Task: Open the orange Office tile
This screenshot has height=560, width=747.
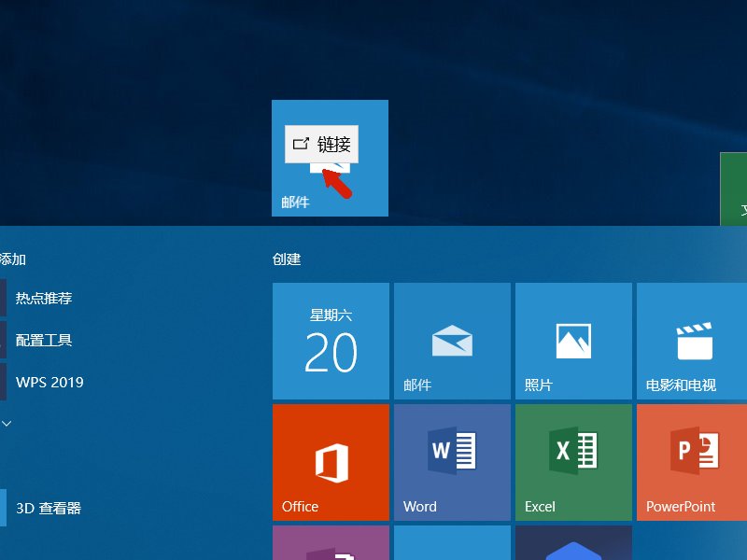Action: (331, 462)
